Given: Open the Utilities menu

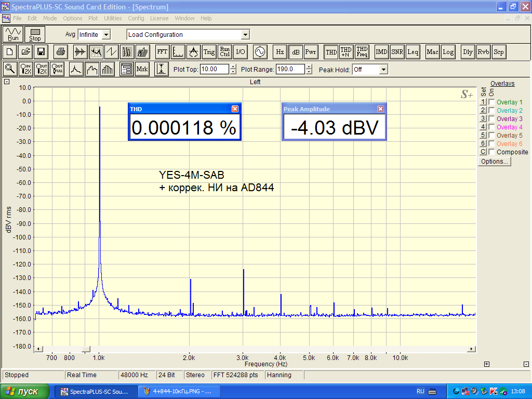Looking at the screenshot, I should [x=113, y=18].
